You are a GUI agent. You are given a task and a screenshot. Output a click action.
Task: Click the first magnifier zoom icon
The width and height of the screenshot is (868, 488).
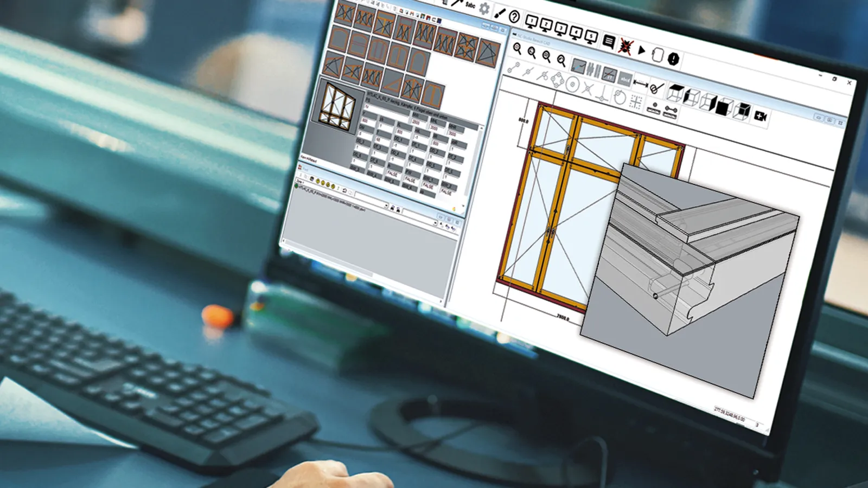tap(517, 49)
